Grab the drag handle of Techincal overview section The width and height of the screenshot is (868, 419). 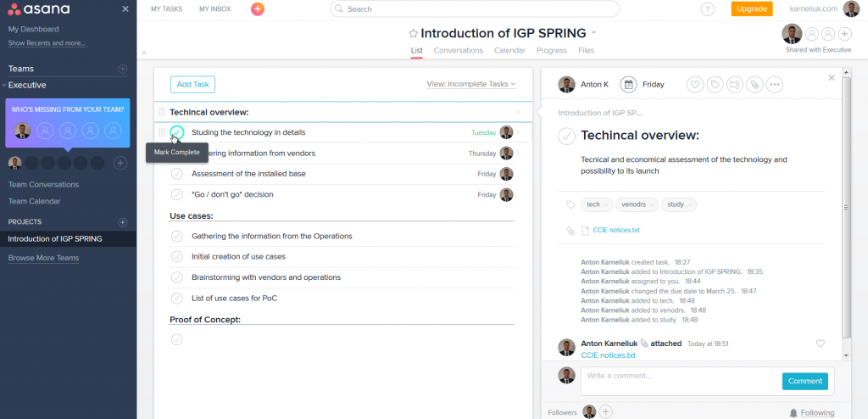click(x=161, y=112)
